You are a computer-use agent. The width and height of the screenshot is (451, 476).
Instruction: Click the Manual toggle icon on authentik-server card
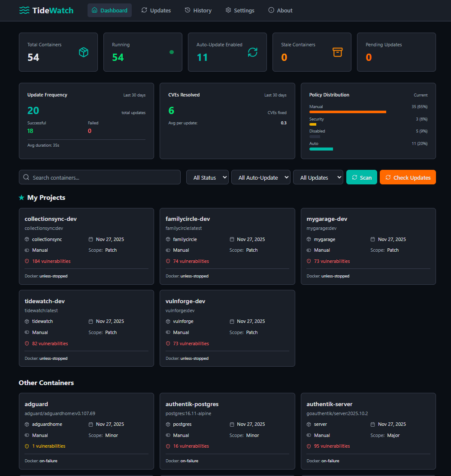click(309, 435)
